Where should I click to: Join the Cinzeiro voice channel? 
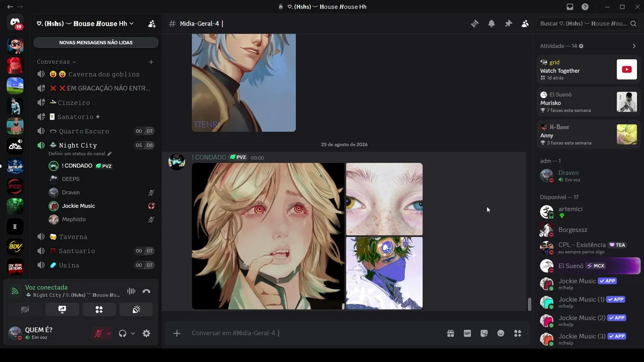click(96, 103)
